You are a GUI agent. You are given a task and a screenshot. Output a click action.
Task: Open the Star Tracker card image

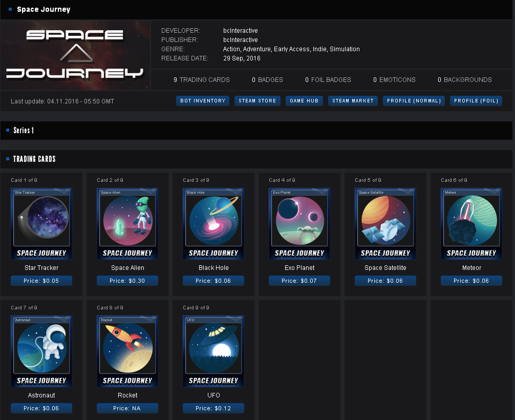[x=41, y=224]
